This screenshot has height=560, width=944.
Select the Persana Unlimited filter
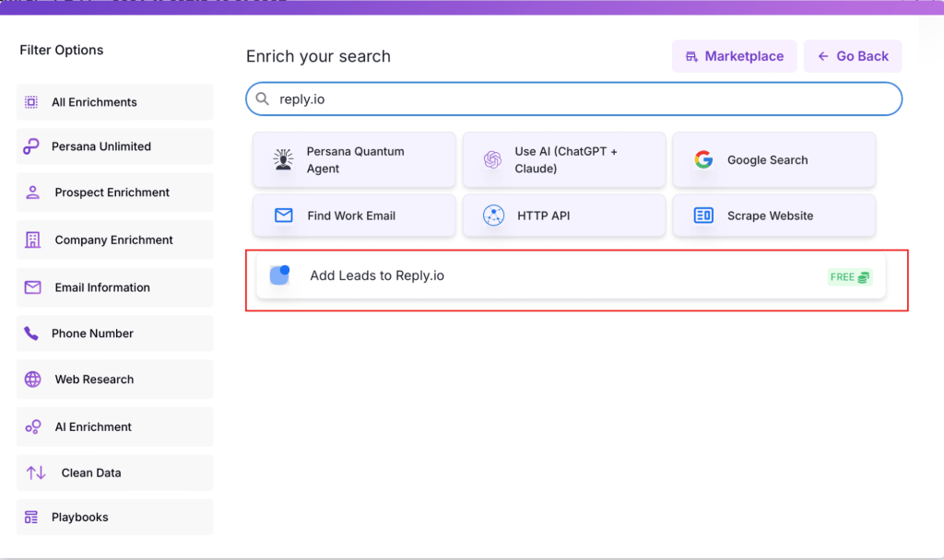click(x=115, y=146)
